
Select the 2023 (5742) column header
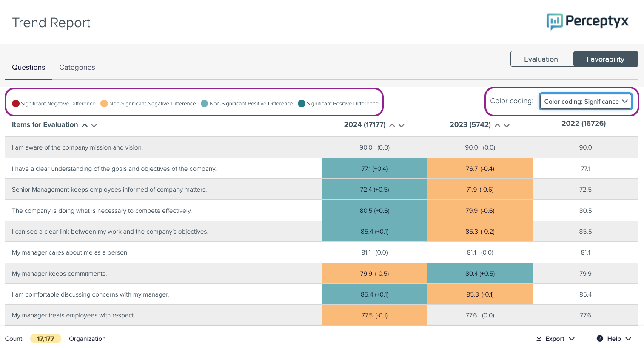470,125
